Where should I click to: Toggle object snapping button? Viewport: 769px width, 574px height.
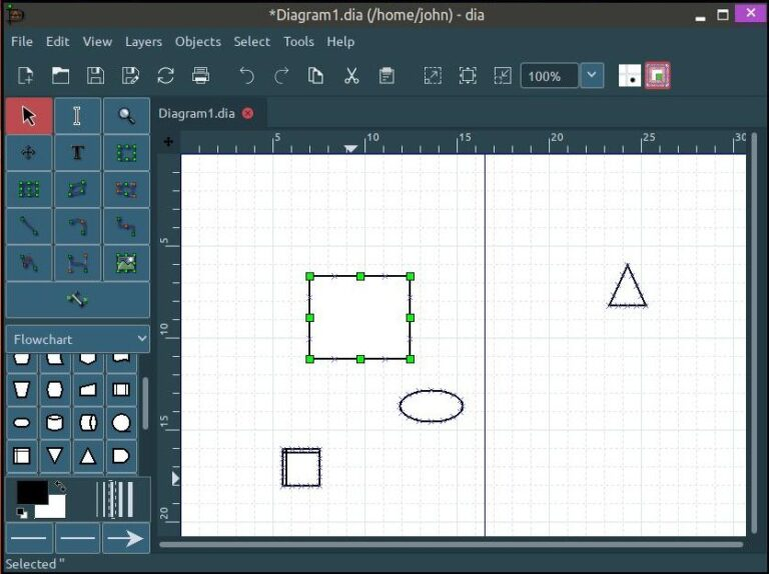pos(658,76)
